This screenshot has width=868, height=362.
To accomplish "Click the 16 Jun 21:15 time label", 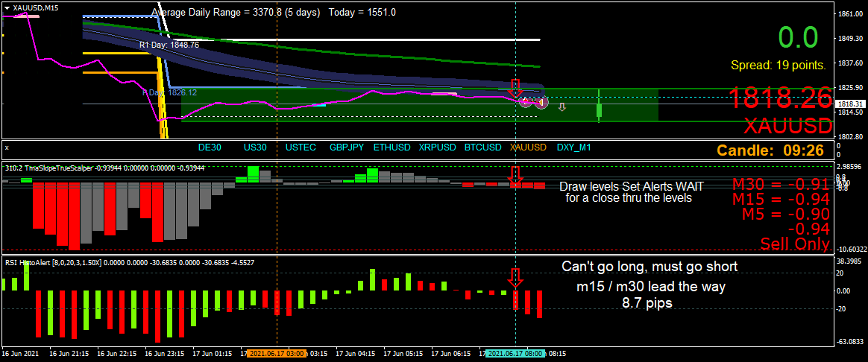I will click(x=68, y=353).
